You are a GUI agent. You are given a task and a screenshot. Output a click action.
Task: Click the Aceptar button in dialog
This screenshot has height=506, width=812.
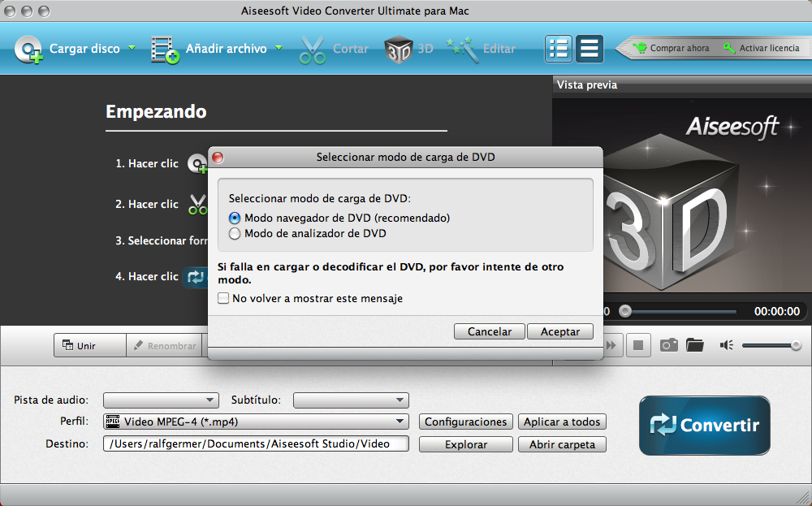click(x=559, y=331)
